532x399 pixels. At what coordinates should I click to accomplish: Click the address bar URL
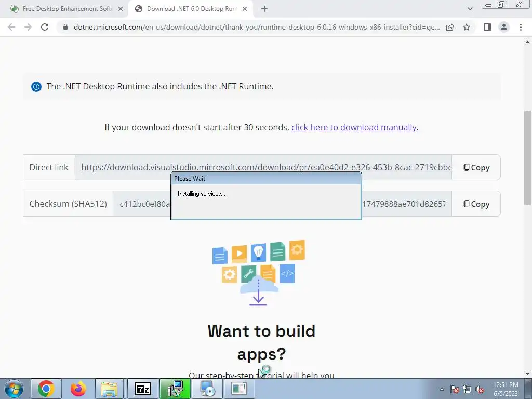pos(257,27)
